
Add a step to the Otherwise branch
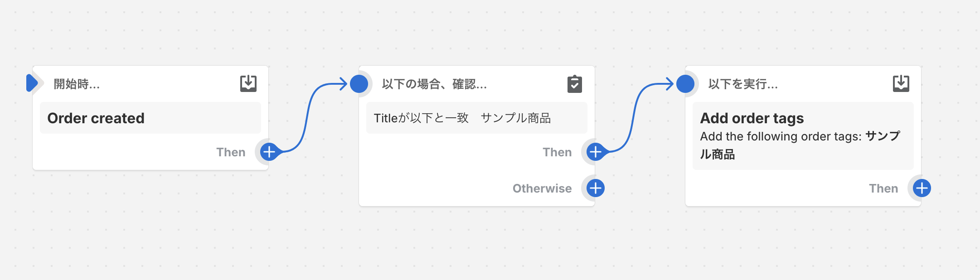click(x=596, y=188)
